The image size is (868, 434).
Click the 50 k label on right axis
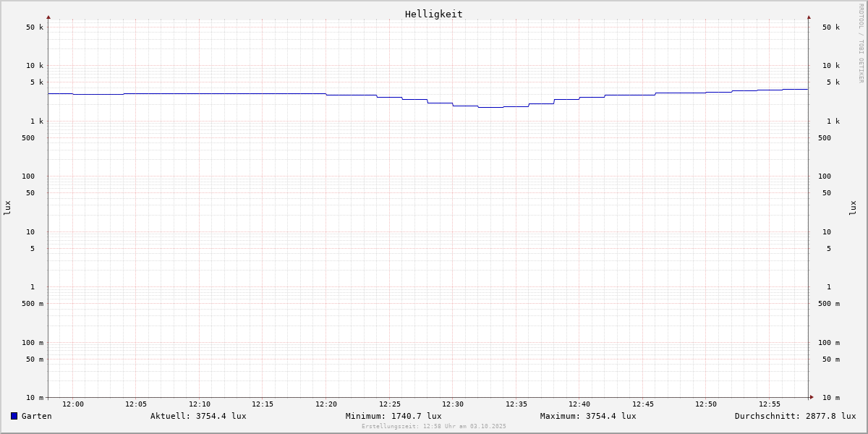830,27
